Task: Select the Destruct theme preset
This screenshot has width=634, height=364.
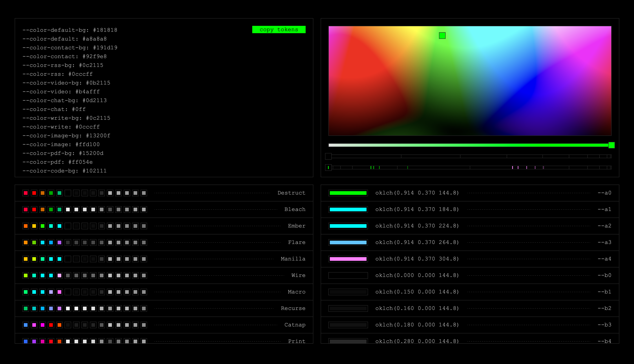Action: (x=291, y=193)
